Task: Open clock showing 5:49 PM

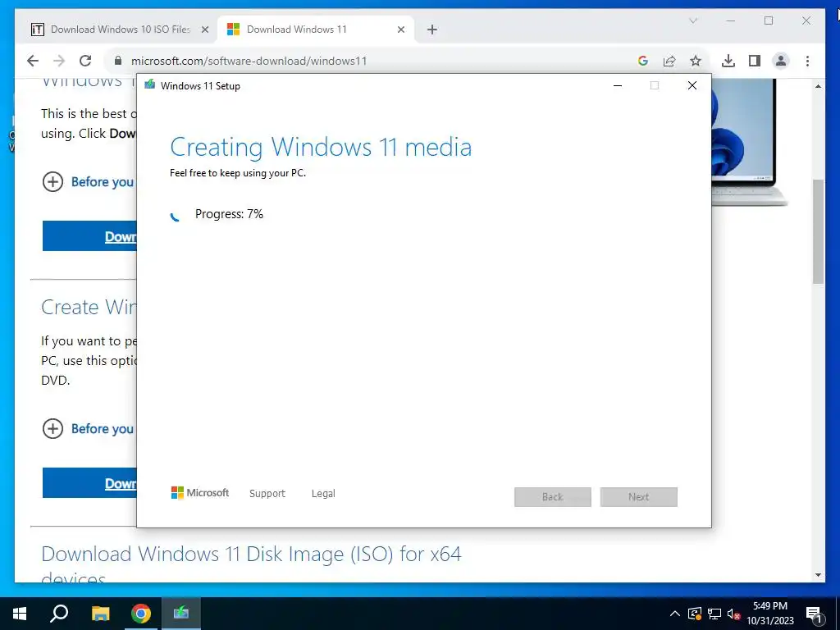Action: pyautogui.click(x=770, y=614)
